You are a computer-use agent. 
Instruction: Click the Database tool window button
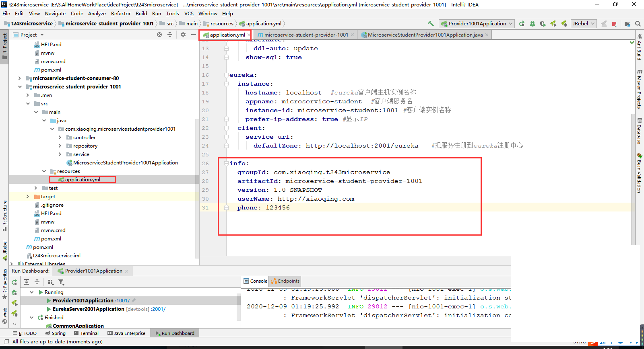(639, 131)
